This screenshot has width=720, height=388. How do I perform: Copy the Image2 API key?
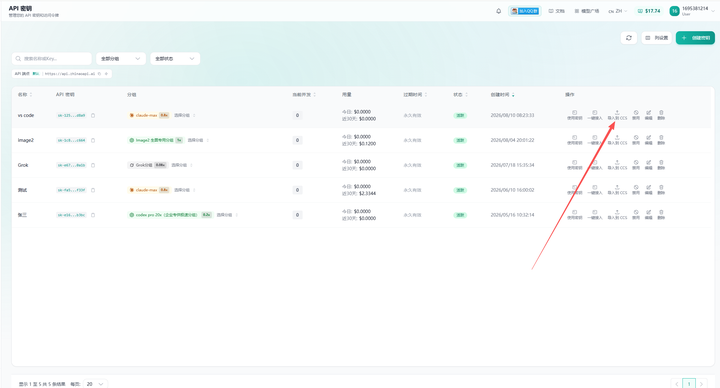click(x=93, y=141)
